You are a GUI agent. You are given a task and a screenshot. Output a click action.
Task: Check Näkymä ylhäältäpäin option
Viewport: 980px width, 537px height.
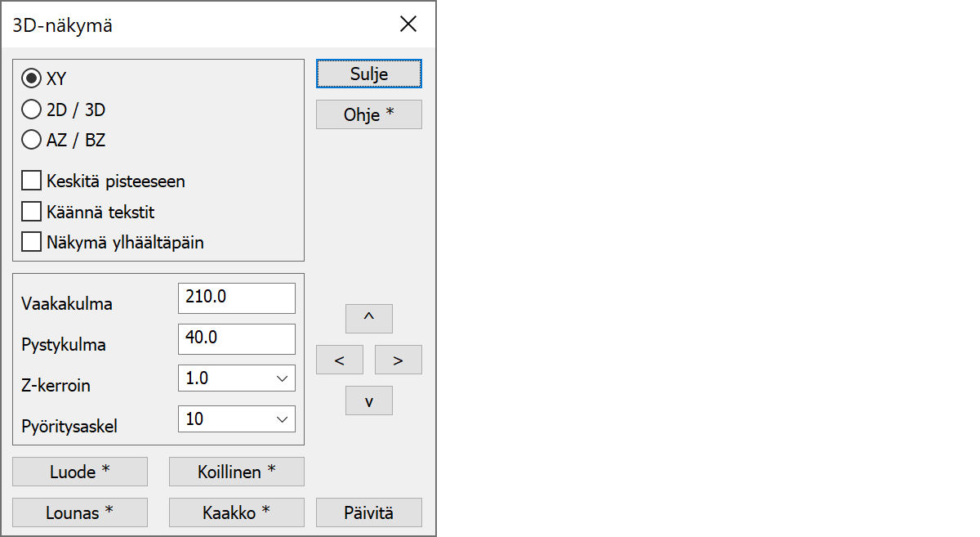[32, 242]
